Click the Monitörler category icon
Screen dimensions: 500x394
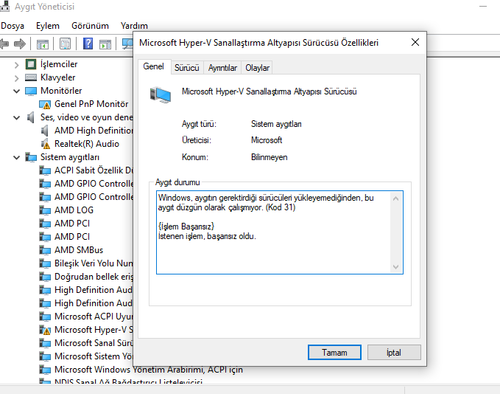(x=31, y=91)
